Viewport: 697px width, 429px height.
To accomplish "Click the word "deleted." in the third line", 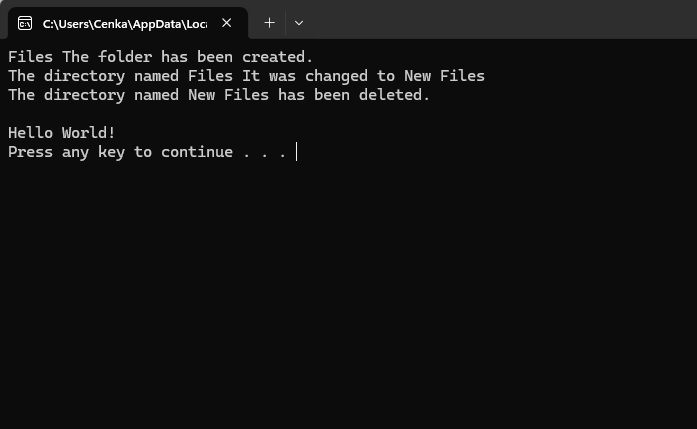I will point(394,95).
